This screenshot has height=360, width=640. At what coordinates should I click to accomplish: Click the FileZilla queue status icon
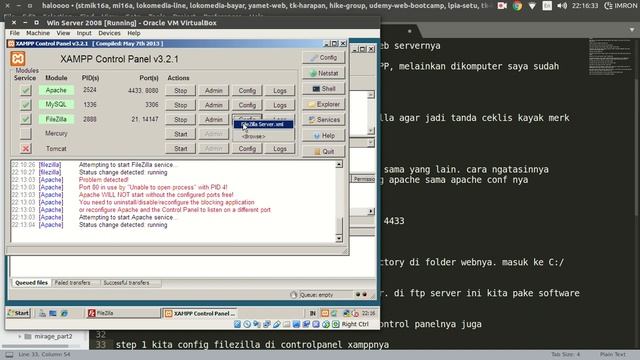coord(293,295)
